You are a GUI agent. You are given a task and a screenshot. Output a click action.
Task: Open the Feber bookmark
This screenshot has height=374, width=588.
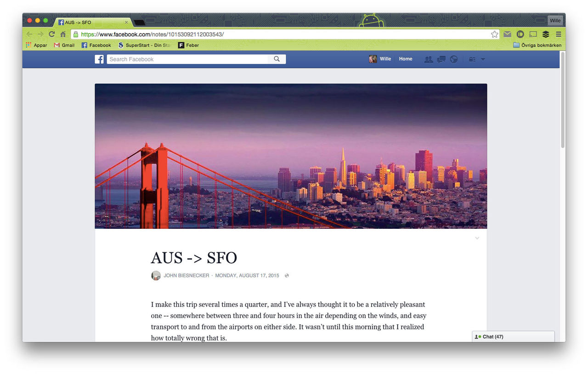(189, 45)
